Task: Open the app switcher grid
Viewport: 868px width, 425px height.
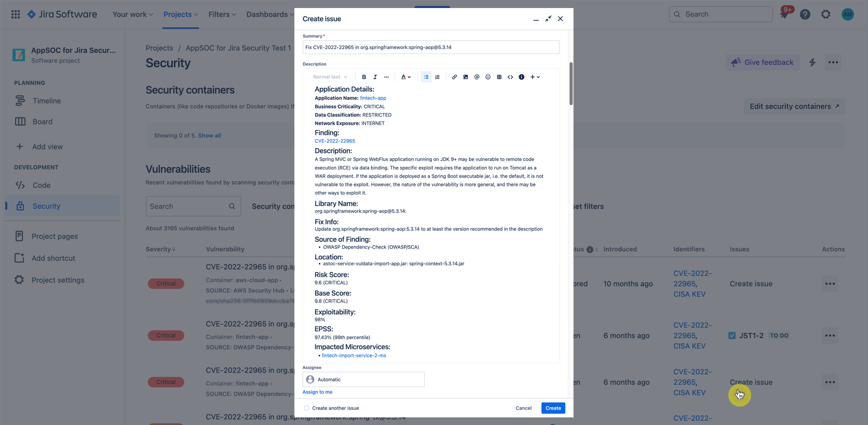Action: pos(16,14)
